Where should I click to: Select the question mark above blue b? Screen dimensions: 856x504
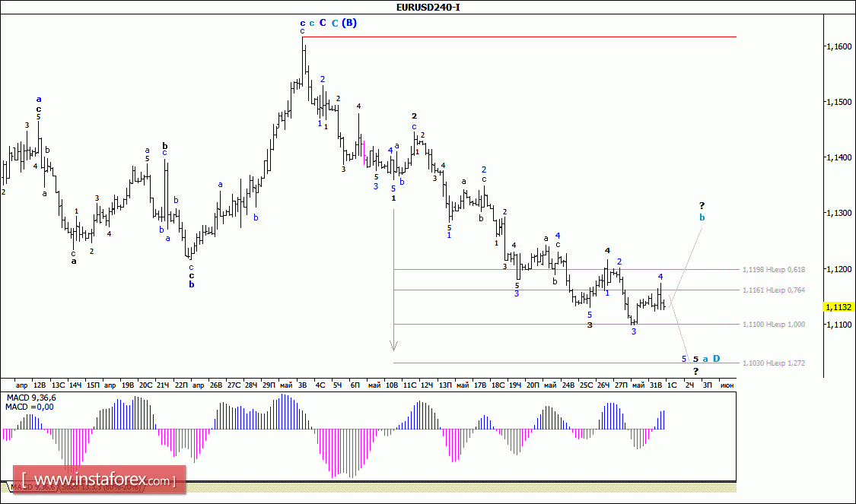pos(702,206)
